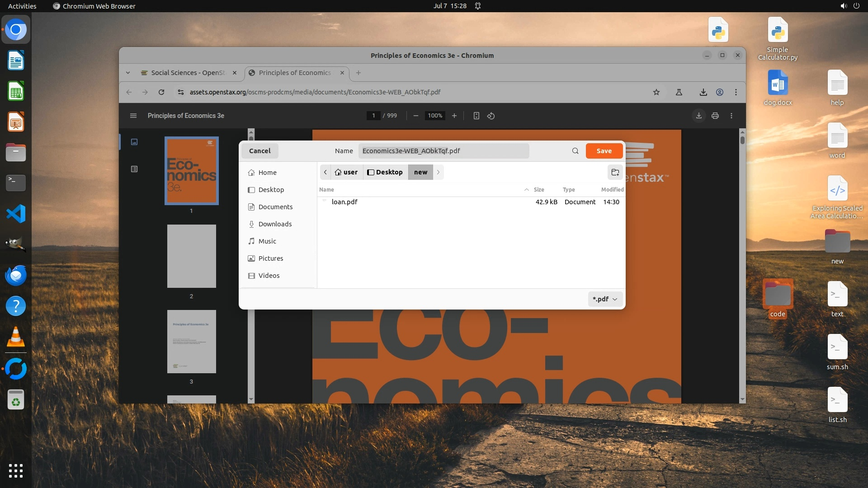
Task: Sort files by clicking the Name column header
Action: tap(327, 190)
